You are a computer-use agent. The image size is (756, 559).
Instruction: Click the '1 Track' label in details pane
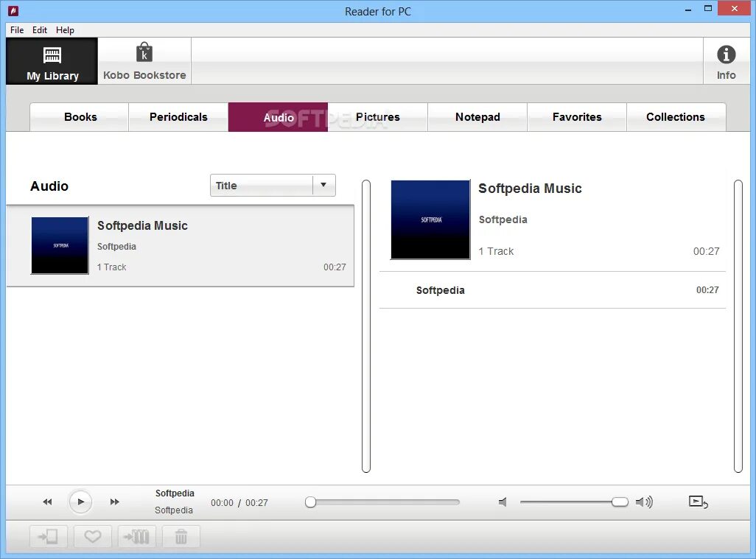[x=496, y=251]
